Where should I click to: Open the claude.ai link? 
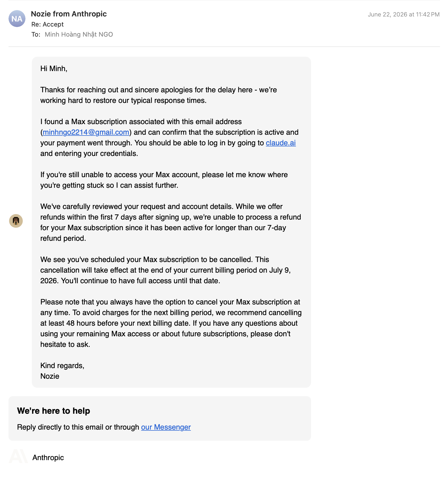pos(281,143)
